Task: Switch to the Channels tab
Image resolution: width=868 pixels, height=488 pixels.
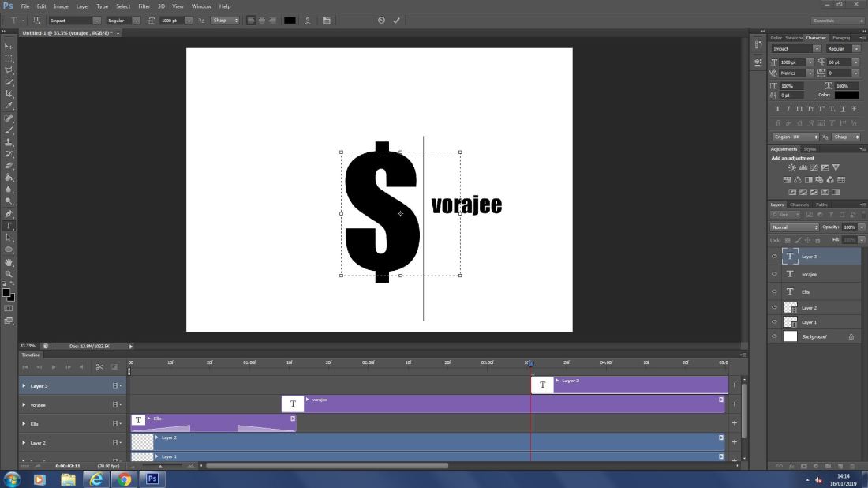Action: [x=799, y=205]
